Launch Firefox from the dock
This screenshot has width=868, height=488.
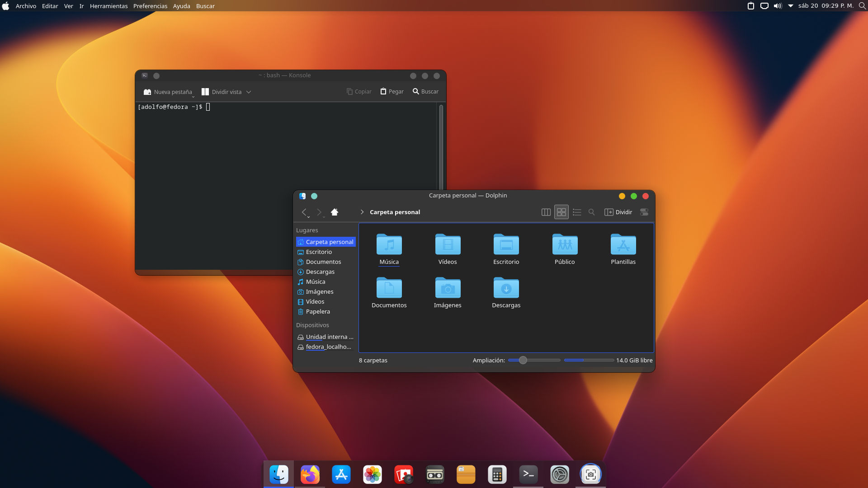click(x=310, y=474)
